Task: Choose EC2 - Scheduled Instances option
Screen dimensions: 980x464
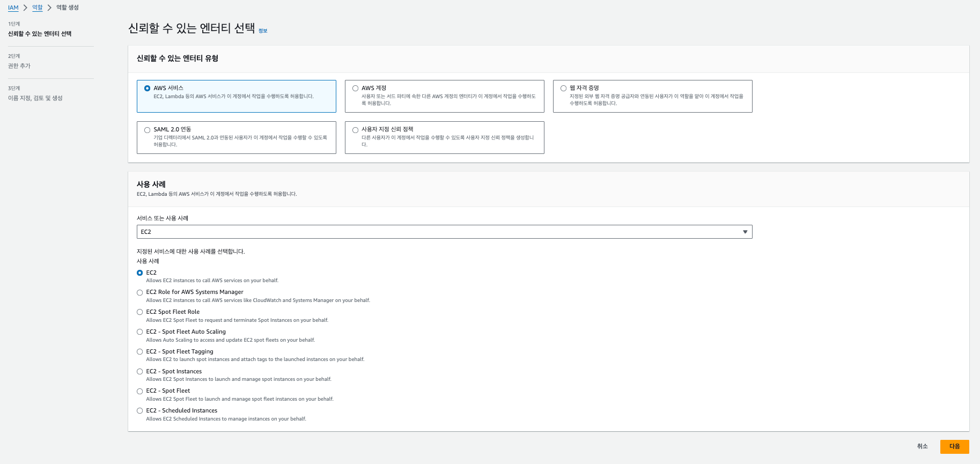Action: [x=140, y=411]
